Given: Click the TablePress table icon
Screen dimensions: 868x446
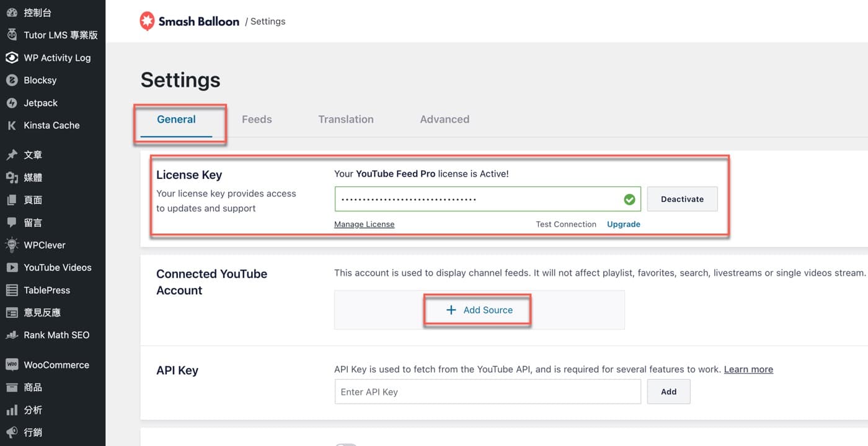Looking at the screenshot, I should (x=12, y=290).
